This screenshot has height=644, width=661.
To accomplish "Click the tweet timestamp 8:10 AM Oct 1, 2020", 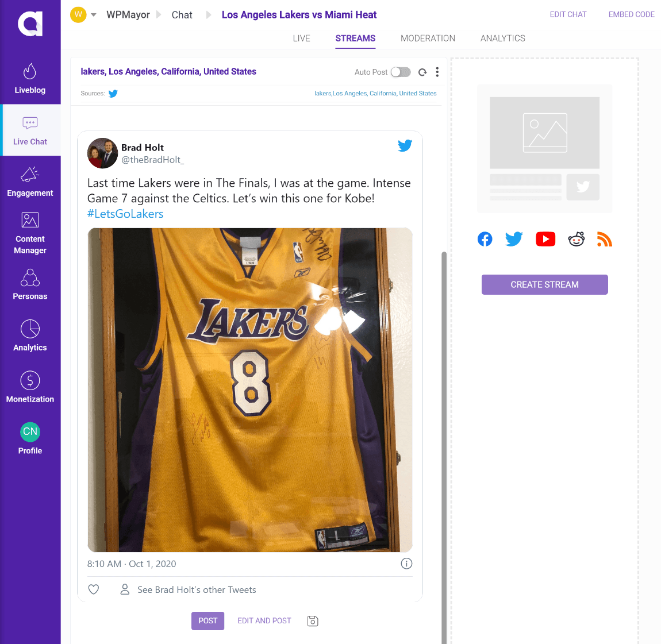I will pos(132,564).
